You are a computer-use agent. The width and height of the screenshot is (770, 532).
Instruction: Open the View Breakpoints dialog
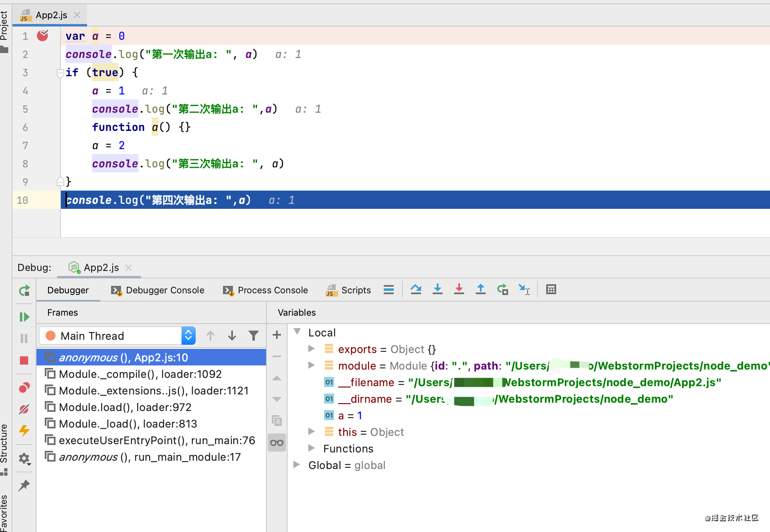click(x=24, y=387)
